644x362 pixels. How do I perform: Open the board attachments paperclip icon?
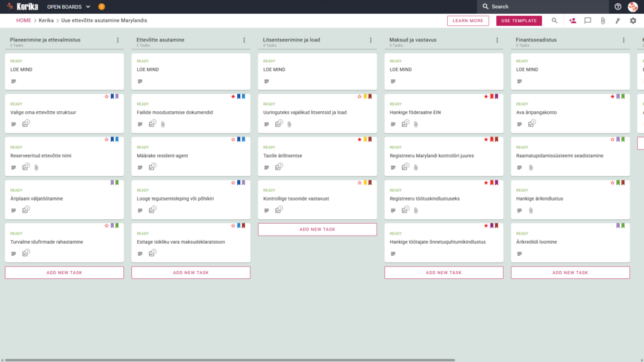603,21
